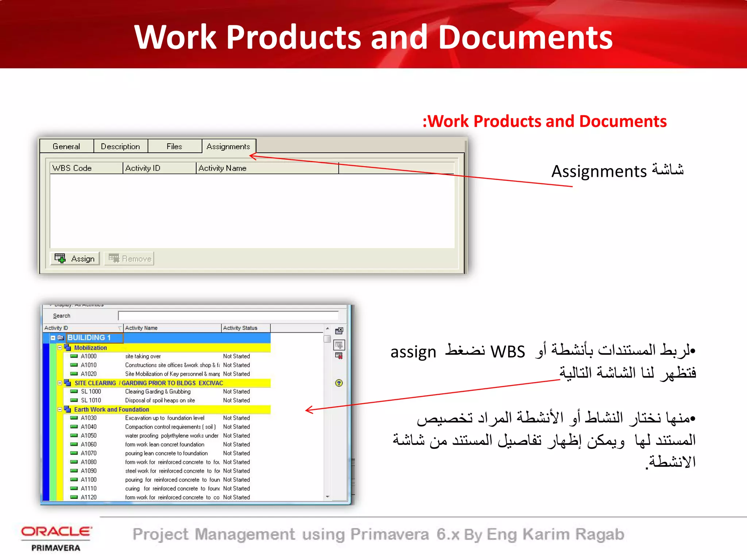Click the green activity icon next to A1060
747x560 pixels.
click(x=74, y=444)
